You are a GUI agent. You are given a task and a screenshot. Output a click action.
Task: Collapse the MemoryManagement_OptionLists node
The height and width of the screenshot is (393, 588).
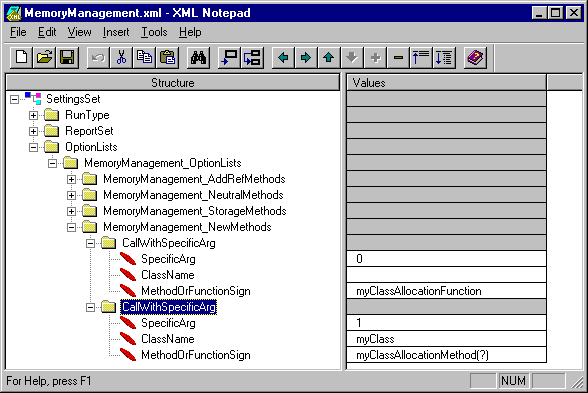coord(52,163)
